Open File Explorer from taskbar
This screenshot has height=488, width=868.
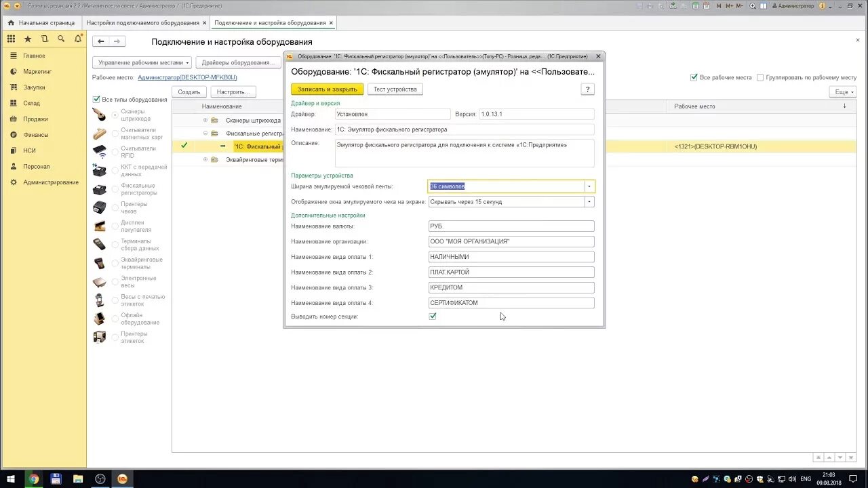pos(78,479)
